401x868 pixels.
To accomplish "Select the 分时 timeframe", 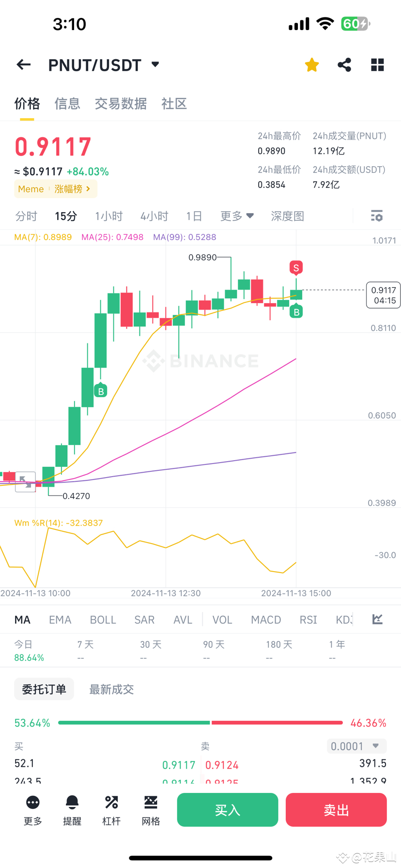I will [x=26, y=216].
